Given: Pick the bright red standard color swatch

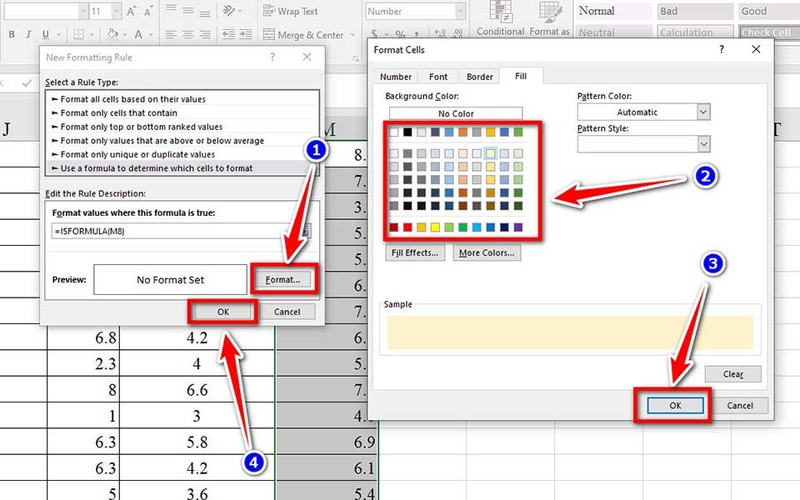Looking at the screenshot, I should 408,227.
